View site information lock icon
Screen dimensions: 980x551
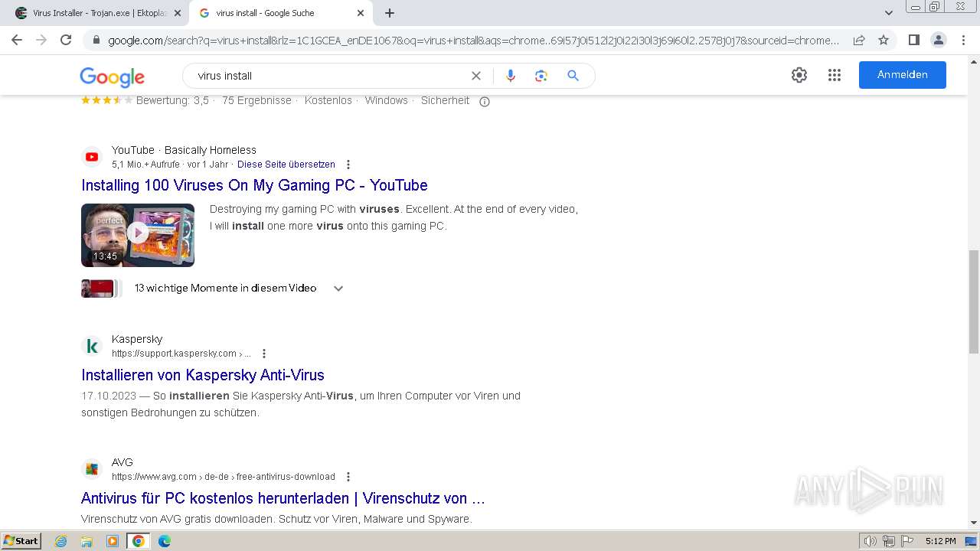(x=96, y=40)
